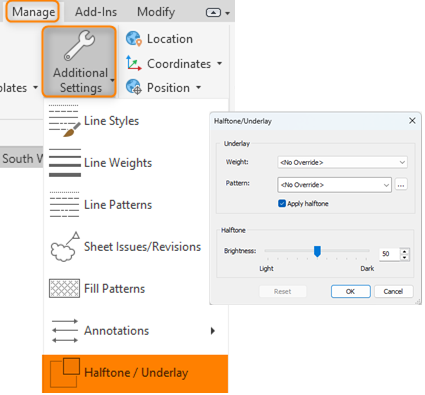Decrease Brightness with the down spinner
Image resolution: width=425 pixels, height=395 pixels.
(405, 257)
